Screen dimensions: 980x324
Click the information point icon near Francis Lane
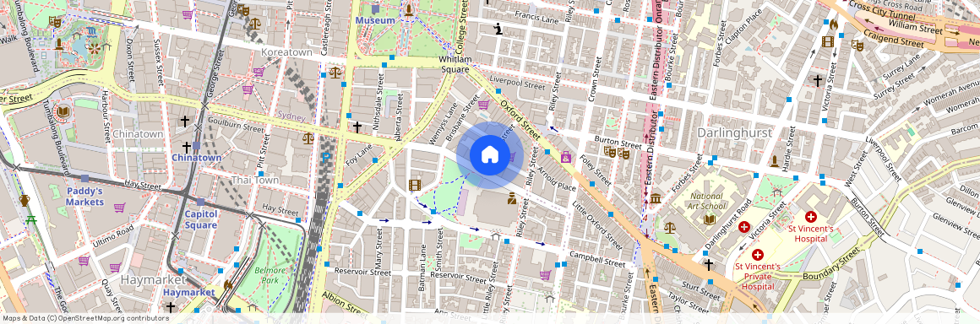498,29
